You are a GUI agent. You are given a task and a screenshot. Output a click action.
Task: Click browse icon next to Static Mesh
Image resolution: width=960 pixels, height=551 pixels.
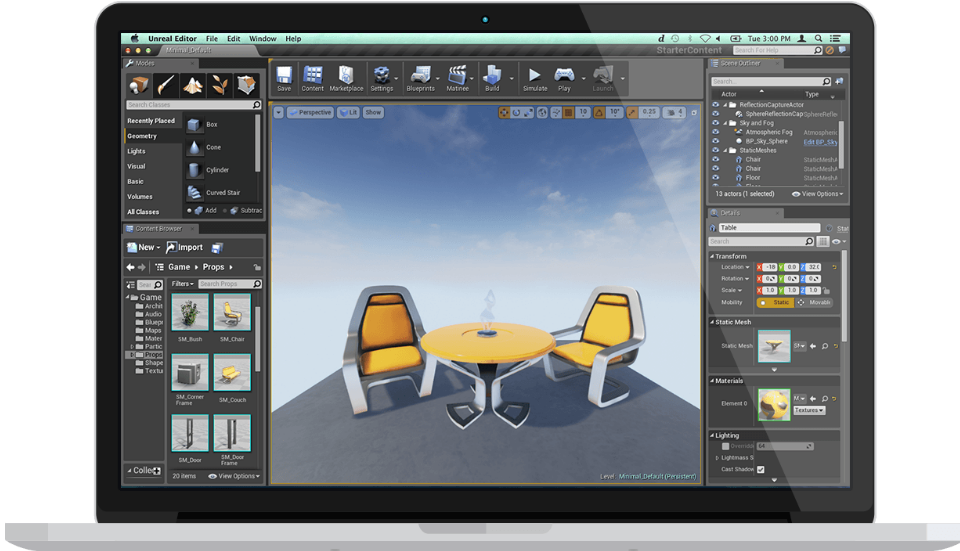click(825, 347)
